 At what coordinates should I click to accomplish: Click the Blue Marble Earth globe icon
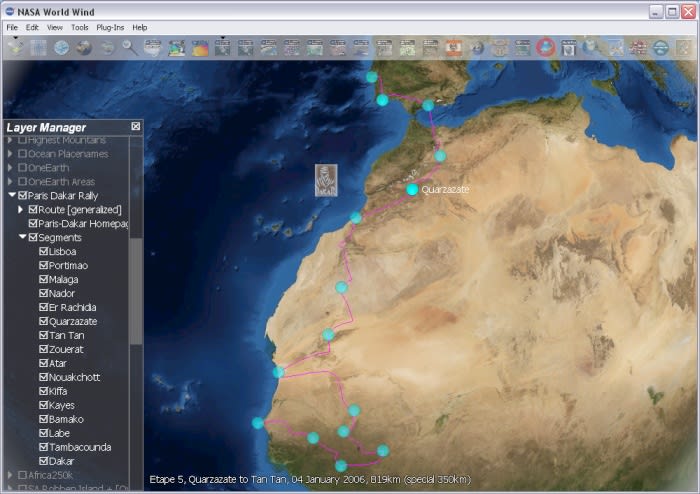point(84,48)
